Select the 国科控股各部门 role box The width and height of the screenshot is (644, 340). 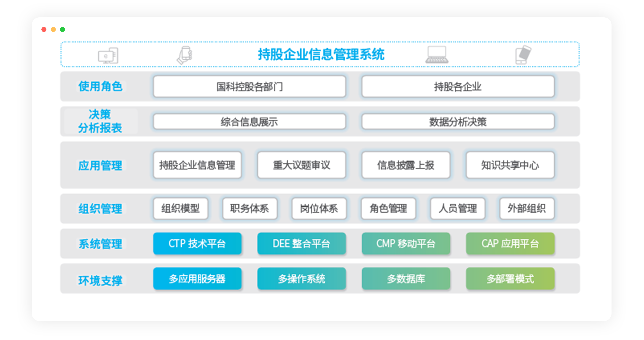[x=249, y=87]
